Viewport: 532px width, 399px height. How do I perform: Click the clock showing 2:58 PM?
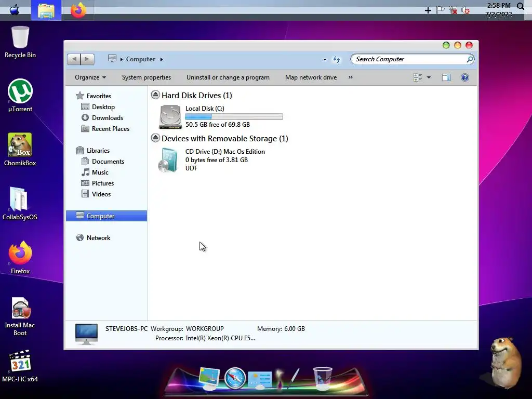pyautogui.click(x=499, y=5)
